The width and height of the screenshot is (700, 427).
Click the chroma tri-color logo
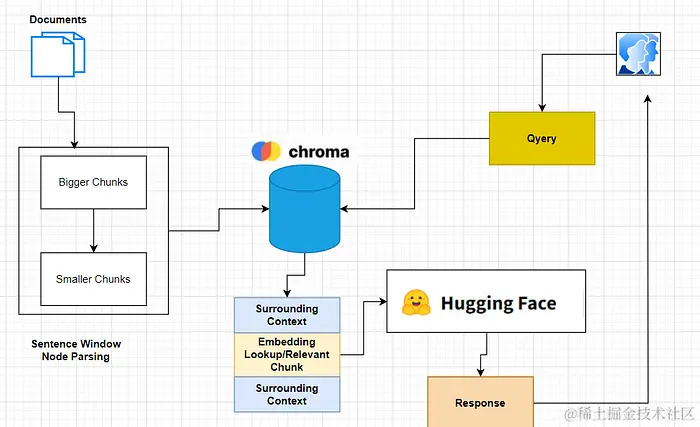(266, 151)
